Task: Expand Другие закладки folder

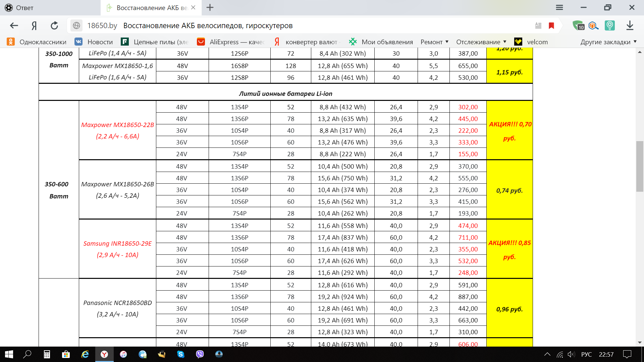Action: tap(608, 42)
